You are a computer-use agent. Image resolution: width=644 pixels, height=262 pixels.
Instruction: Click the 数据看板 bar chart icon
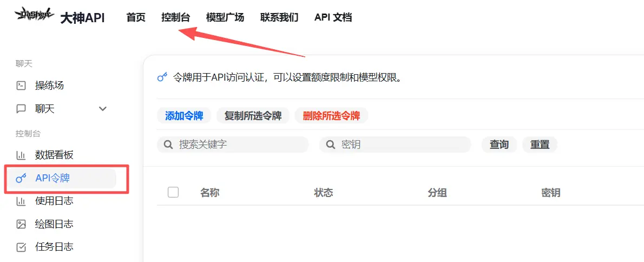[21, 155]
